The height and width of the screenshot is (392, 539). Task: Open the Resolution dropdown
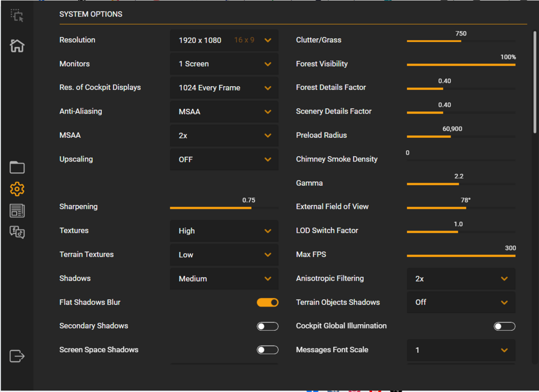point(224,40)
